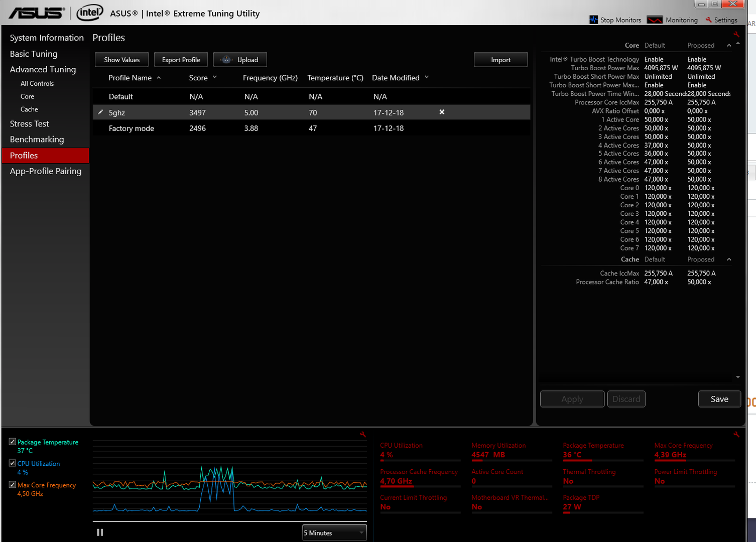
Task: Select the Profiles sidebar item
Action: tap(46, 156)
